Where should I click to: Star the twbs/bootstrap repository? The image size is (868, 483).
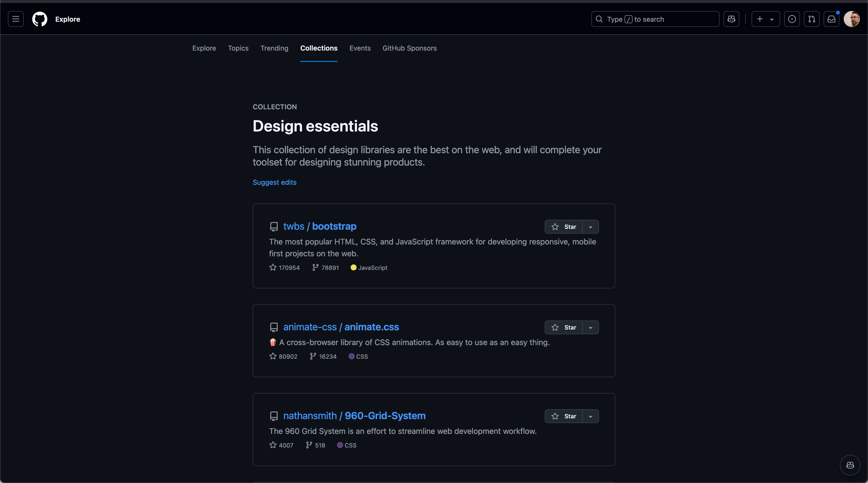pyautogui.click(x=564, y=227)
